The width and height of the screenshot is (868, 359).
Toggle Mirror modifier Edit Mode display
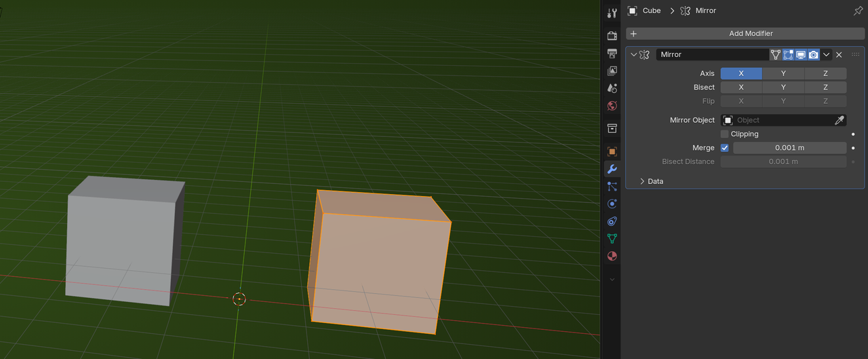tap(788, 54)
